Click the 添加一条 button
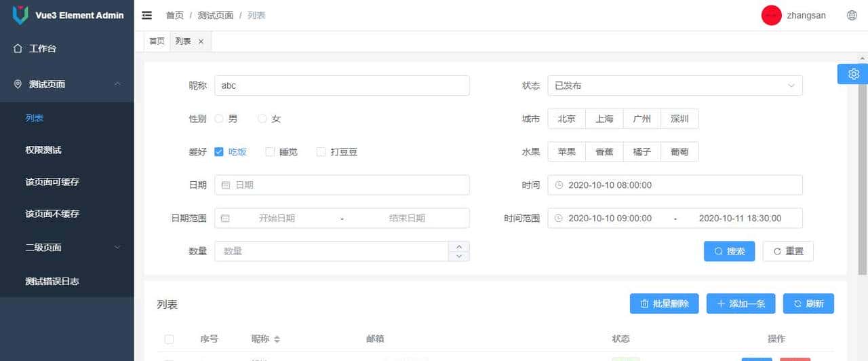The image size is (868, 361). [741, 304]
